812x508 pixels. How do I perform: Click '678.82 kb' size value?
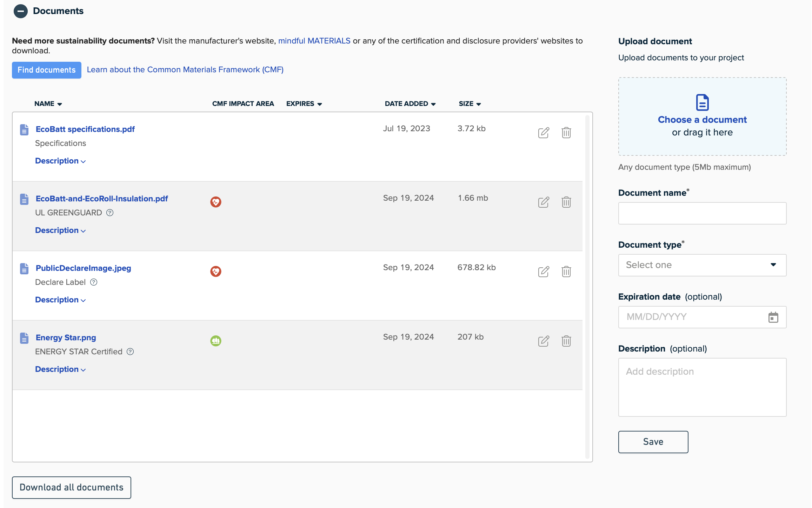(477, 268)
